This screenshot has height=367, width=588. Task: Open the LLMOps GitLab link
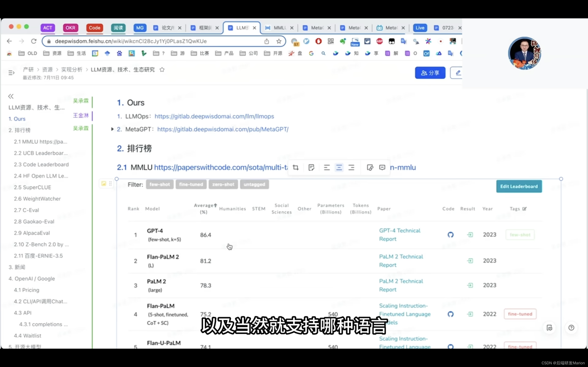(214, 116)
